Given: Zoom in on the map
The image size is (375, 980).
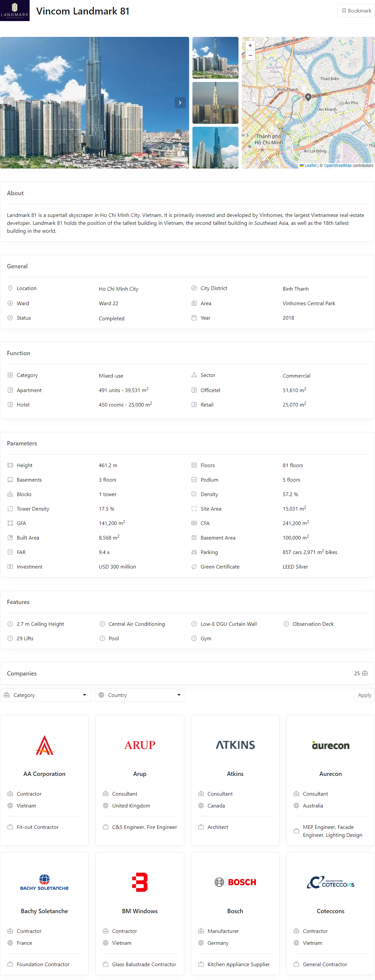Looking at the screenshot, I should tap(250, 46).
